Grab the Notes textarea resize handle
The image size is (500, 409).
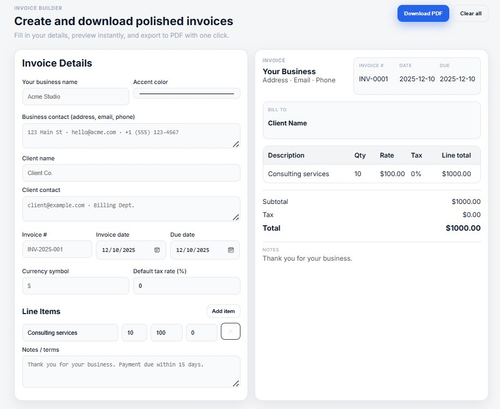coord(236,383)
